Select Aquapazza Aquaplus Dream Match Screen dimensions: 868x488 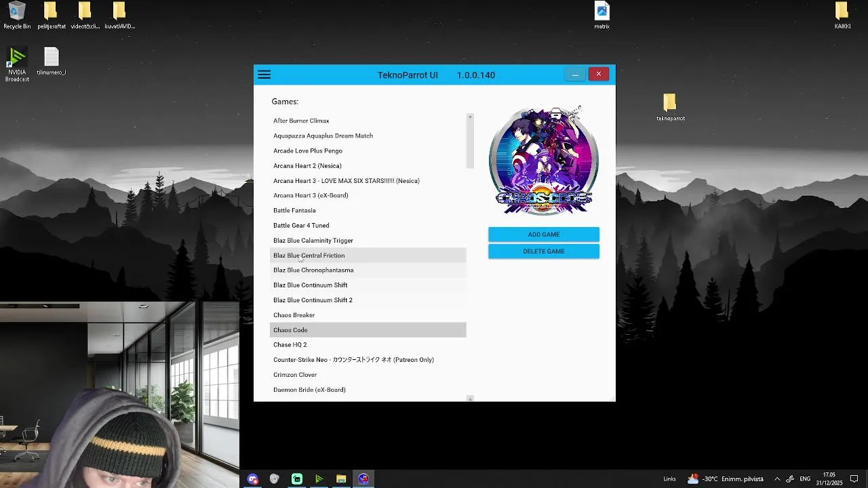coord(368,136)
